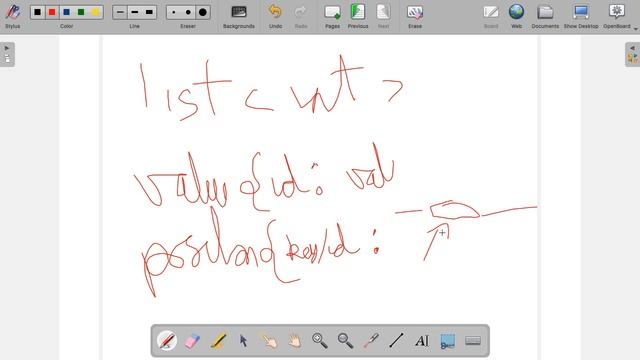
Task: Go to the Previous page
Action: click(358, 16)
